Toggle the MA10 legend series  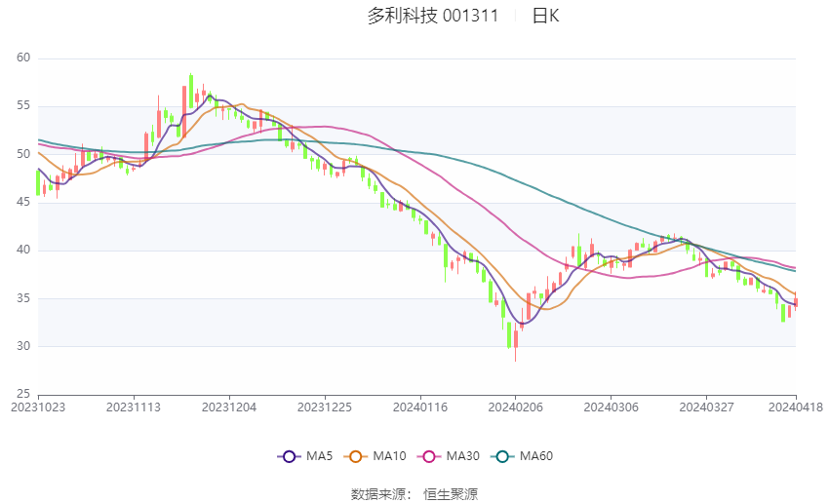[375, 456]
